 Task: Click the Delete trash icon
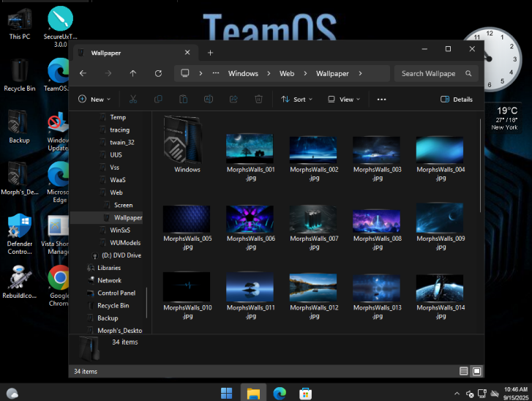pyautogui.click(x=258, y=99)
